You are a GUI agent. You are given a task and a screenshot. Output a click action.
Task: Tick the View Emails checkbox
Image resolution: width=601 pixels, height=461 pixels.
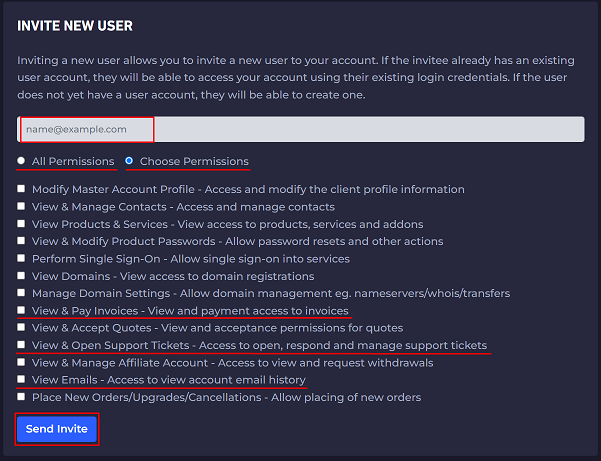[22, 380]
